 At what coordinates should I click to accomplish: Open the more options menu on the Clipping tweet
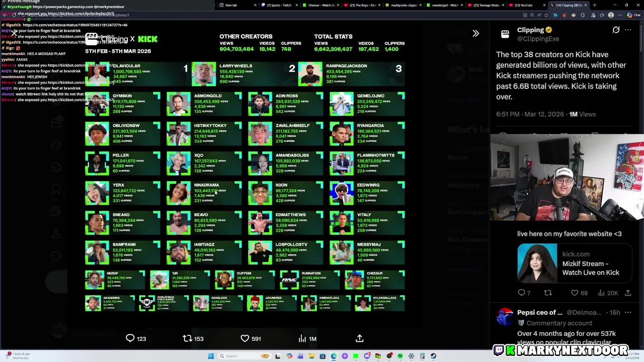point(628,30)
